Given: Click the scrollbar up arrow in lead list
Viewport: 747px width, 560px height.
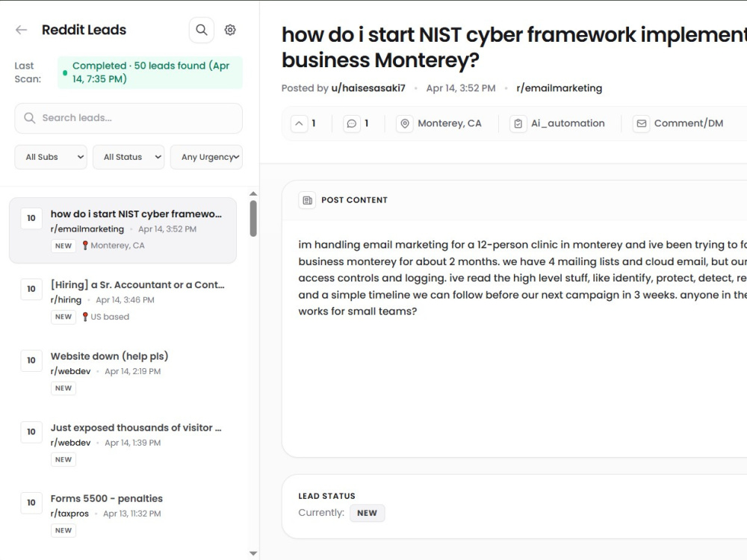Looking at the screenshot, I should [253, 194].
